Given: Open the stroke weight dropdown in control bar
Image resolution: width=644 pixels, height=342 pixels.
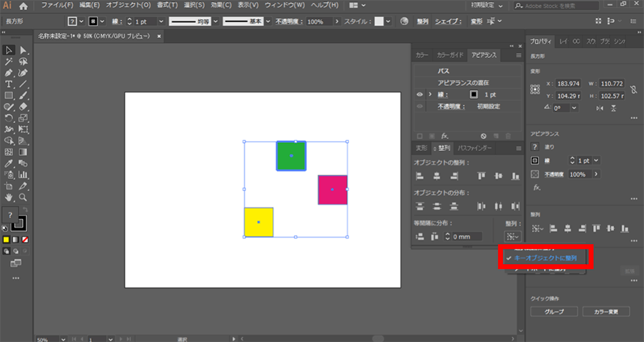Looking at the screenshot, I should (x=160, y=22).
